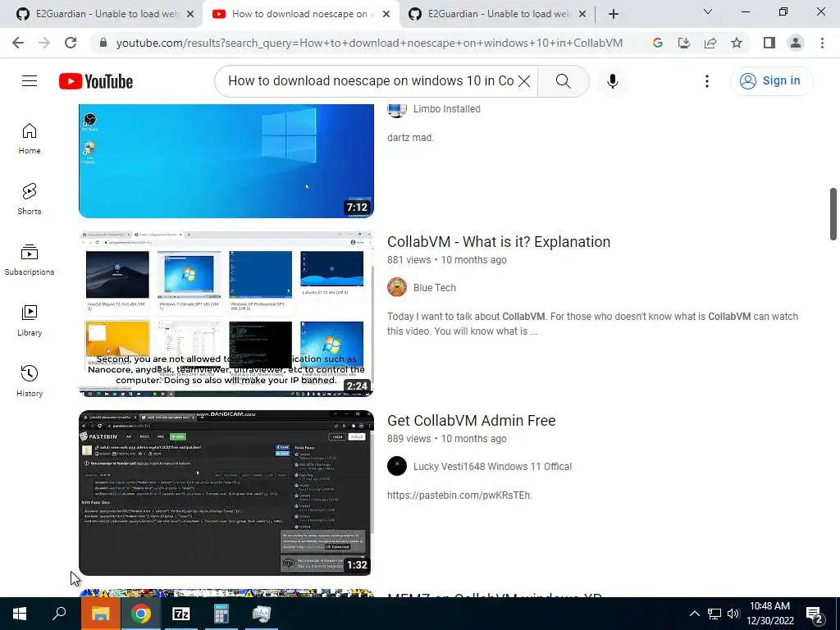Open Windows taskbar search
Viewport: 840px width, 630px height.
[x=59, y=614]
